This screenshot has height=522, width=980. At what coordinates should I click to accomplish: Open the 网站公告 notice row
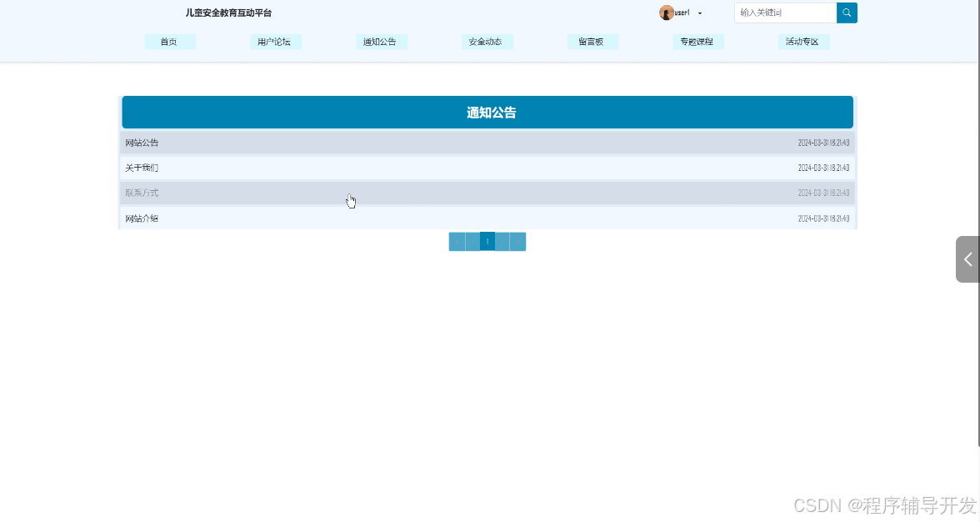pos(487,143)
